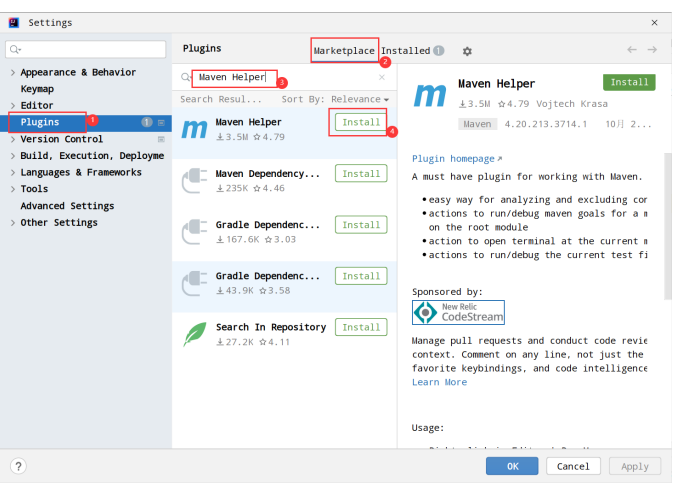Click the details pane vertical scrollbar
690x488 pixels.
[668, 226]
